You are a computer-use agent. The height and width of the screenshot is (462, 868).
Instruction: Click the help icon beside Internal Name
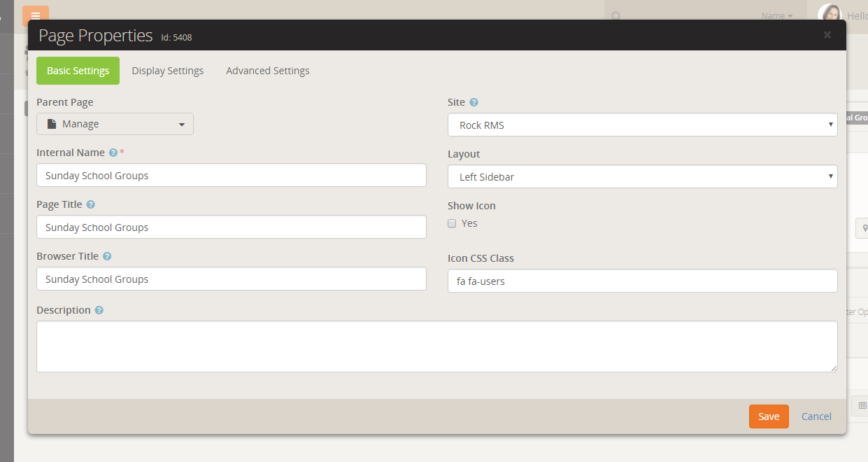click(x=113, y=153)
